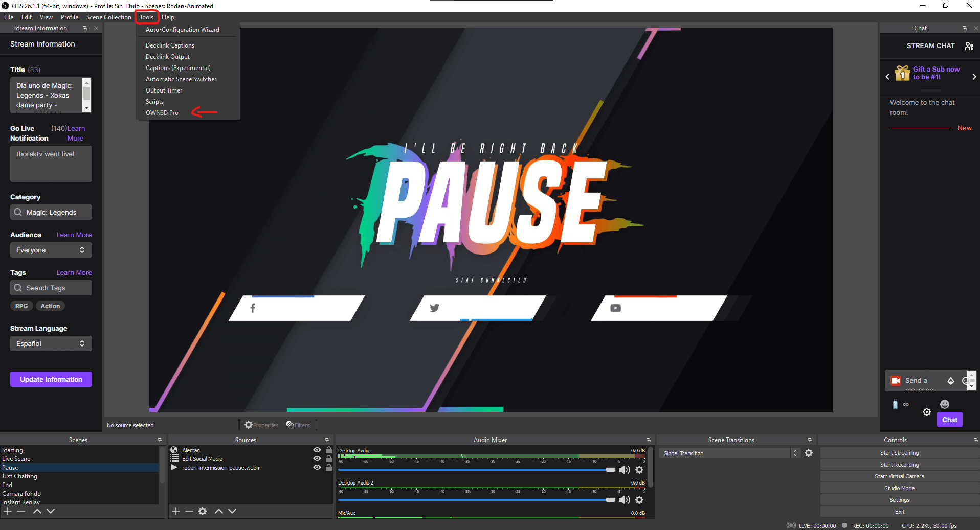This screenshot has height=530, width=980.
Task: Click Start Streaming
Action: [899, 452]
